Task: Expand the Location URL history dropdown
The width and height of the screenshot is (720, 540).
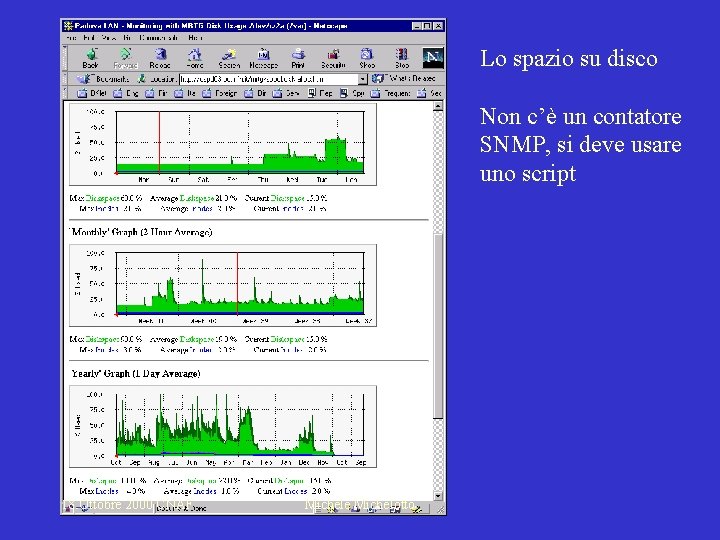Action: (x=363, y=79)
